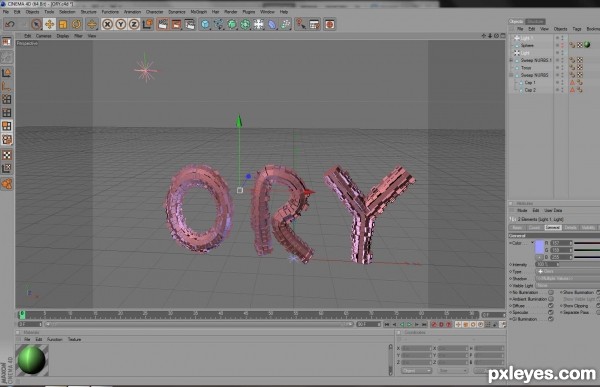Click the Intensity slider bar
The width and height of the screenshot is (600, 387).
pos(579,265)
